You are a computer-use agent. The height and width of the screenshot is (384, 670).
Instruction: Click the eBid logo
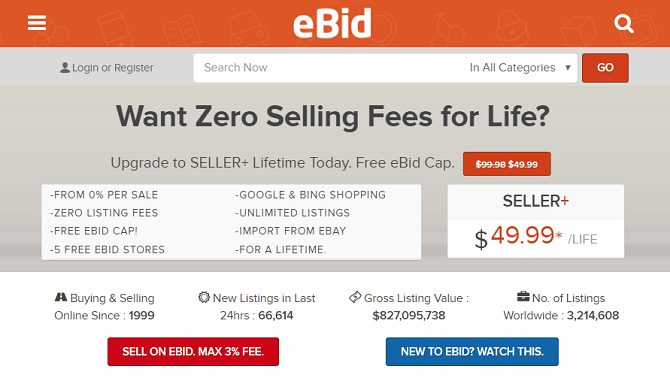(x=332, y=23)
